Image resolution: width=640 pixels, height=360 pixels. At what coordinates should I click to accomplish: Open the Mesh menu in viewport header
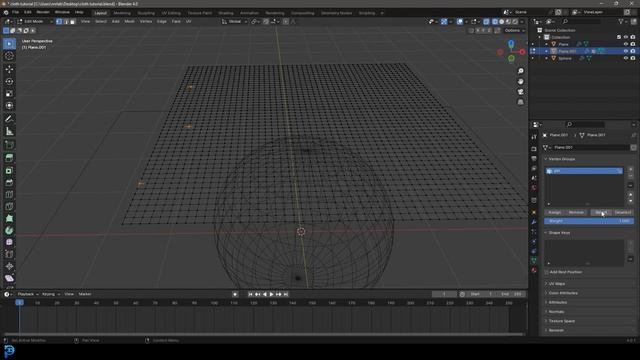click(x=129, y=21)
